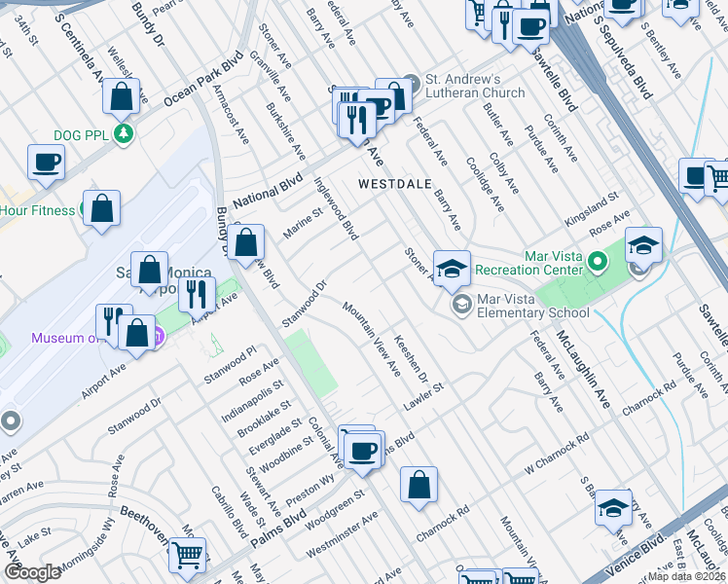
Task: Click shopping bag marker next to Museum label
Action: coord(136,333)
